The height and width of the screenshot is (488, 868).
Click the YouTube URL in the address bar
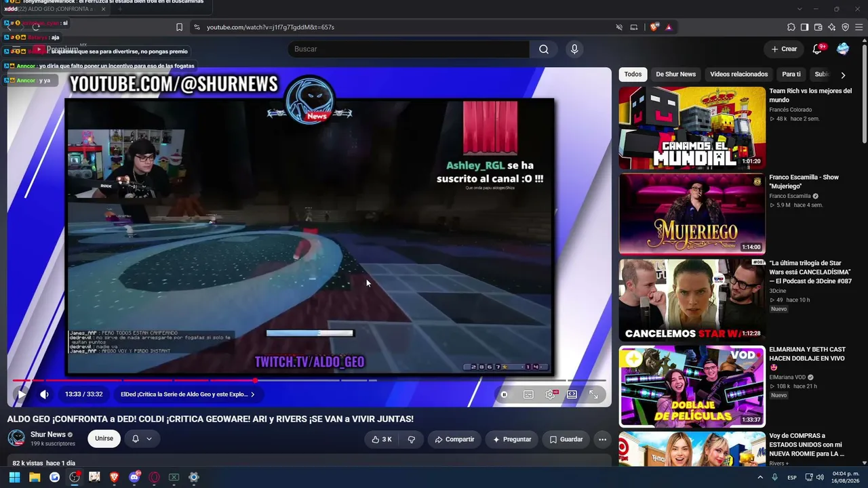click(x=271, y=27)
